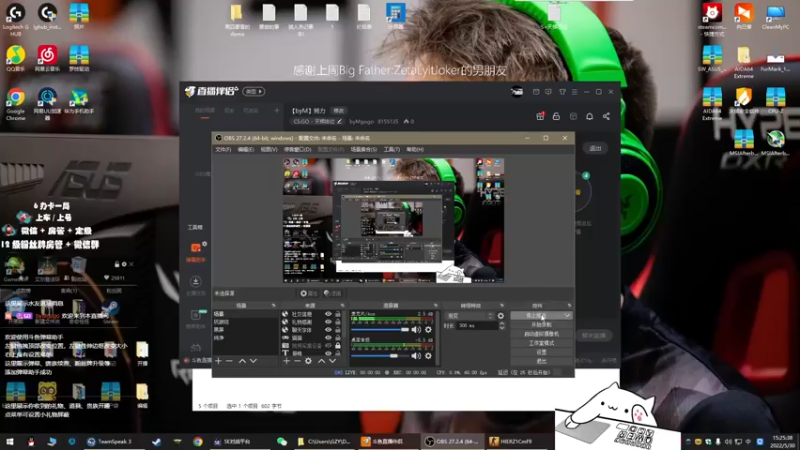Open the bell notifications icon in Douyu companion

coord(589,116)
